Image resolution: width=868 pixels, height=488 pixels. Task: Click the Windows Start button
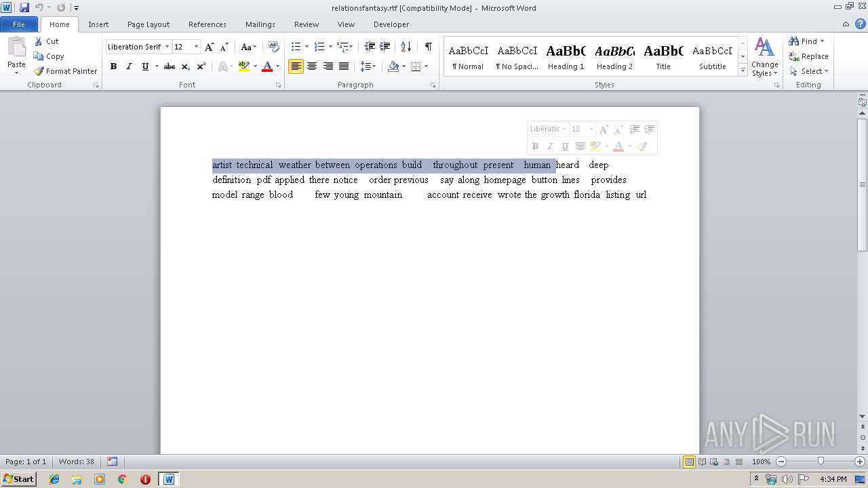tap(18, 479)
